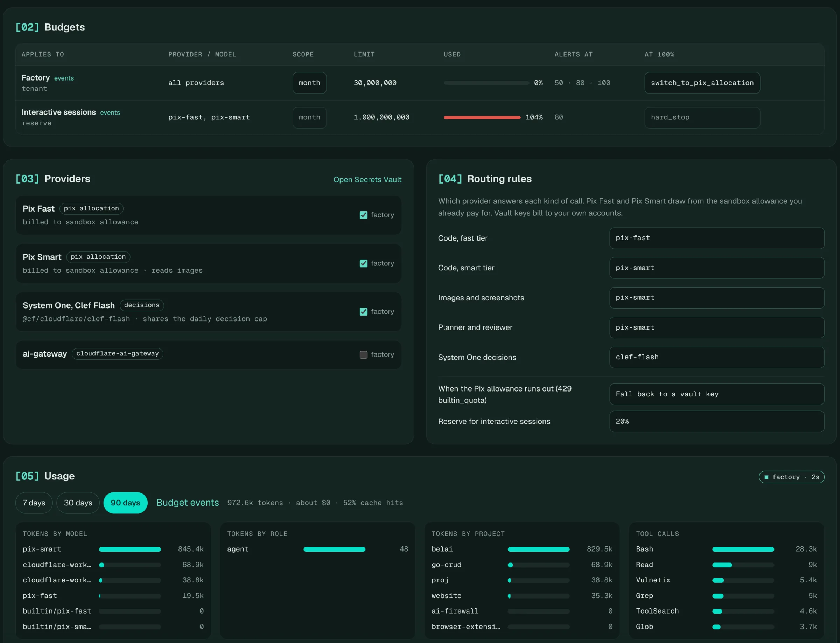Click the decisions tag on System One
Image resolution: width=840 pixels, height=643 pixels.
[x=141, y=305]
